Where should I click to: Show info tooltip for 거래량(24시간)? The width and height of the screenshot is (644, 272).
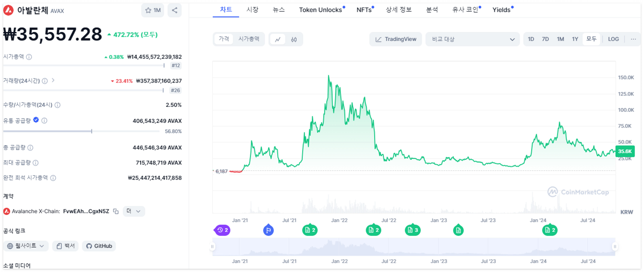(x=45, y=81)
